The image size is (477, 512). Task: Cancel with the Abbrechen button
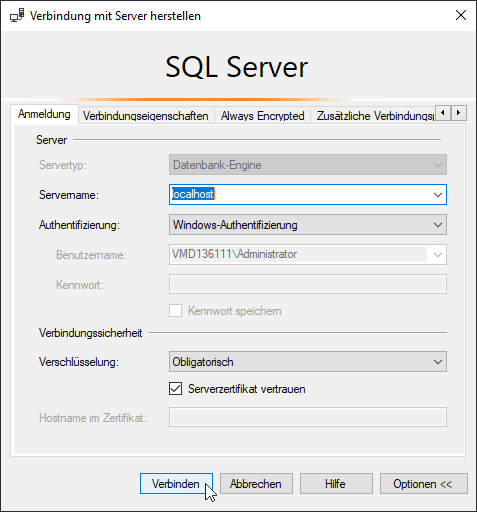coord(256,483)
